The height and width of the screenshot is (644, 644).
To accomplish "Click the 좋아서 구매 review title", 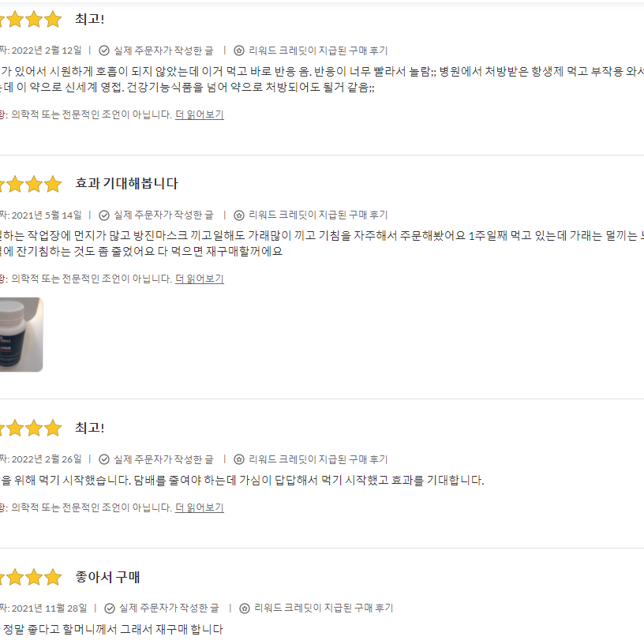I will [107, 577].
